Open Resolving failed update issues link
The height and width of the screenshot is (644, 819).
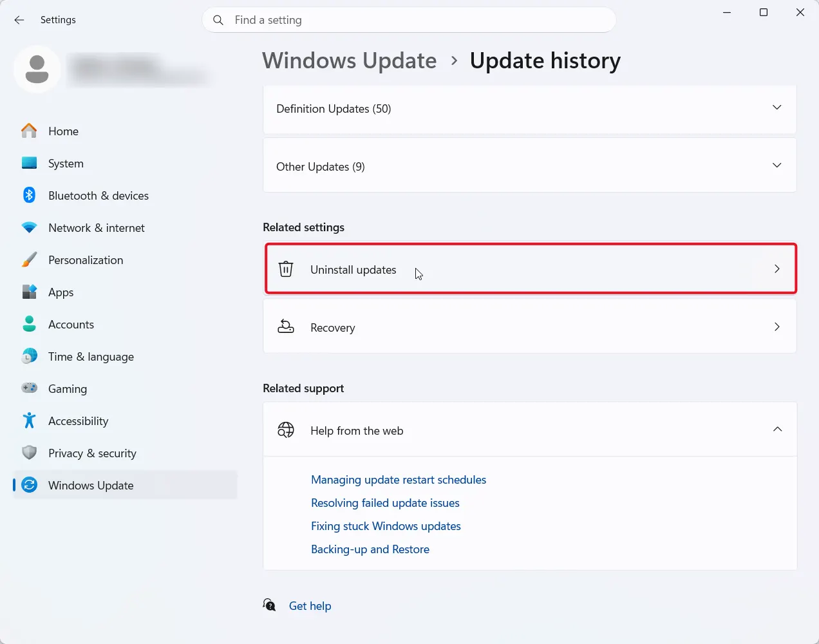pyautogui.click(x=385, y=503)
